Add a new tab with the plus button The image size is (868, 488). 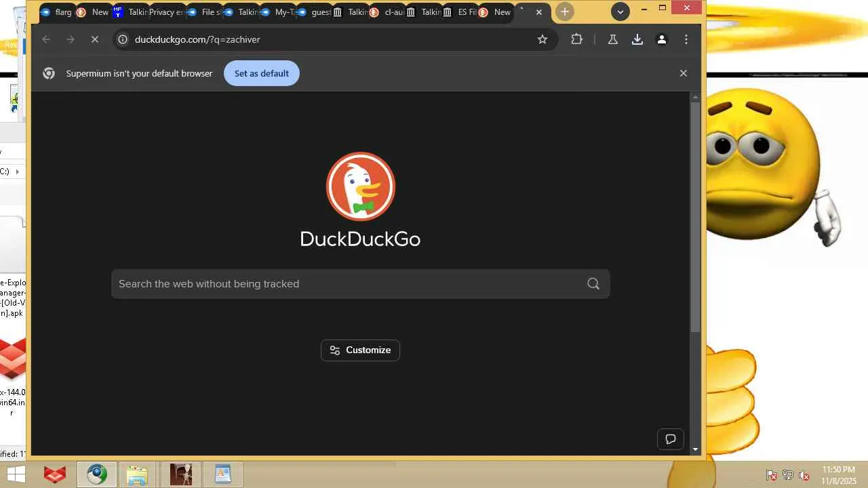coord(565,12)
